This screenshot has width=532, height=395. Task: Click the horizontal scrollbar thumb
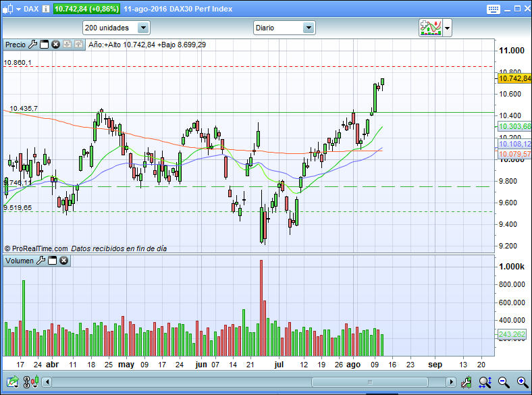[x=371, y=382]
